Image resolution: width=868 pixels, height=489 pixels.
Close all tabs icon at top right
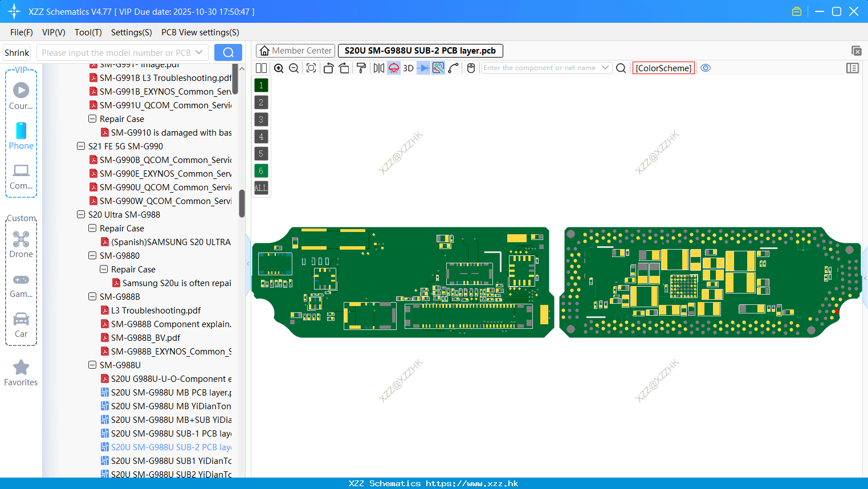point(856,51)
